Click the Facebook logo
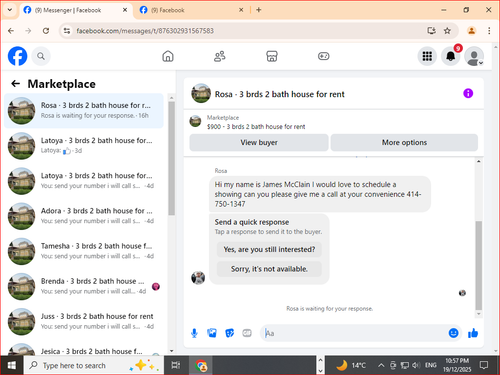The image size is (500, 375). (x=17, y=56)
